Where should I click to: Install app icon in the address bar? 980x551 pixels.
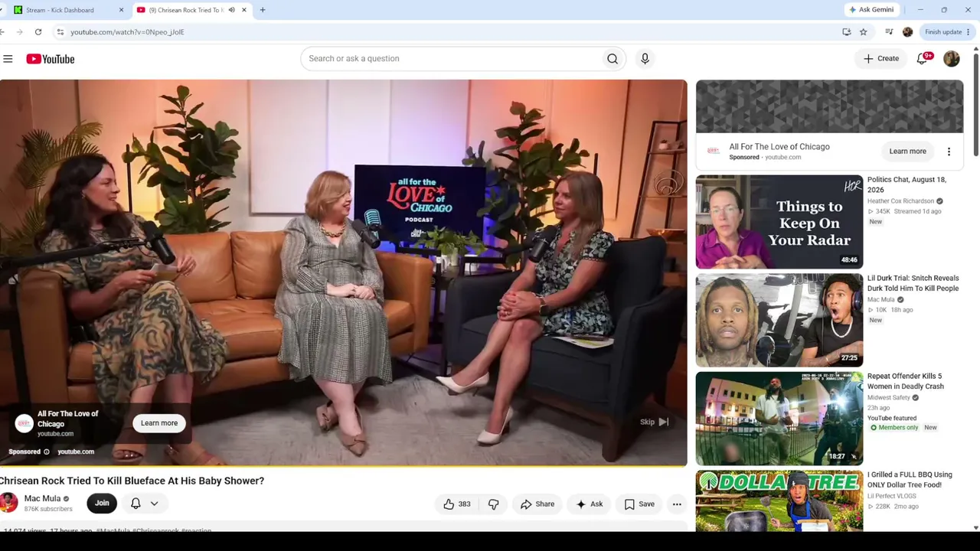[x=846, y=32]
